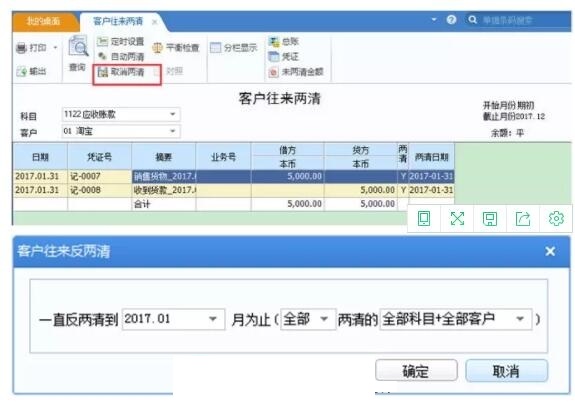Click the 日期 column header
575x405 pixels.
tap(40, 157)
